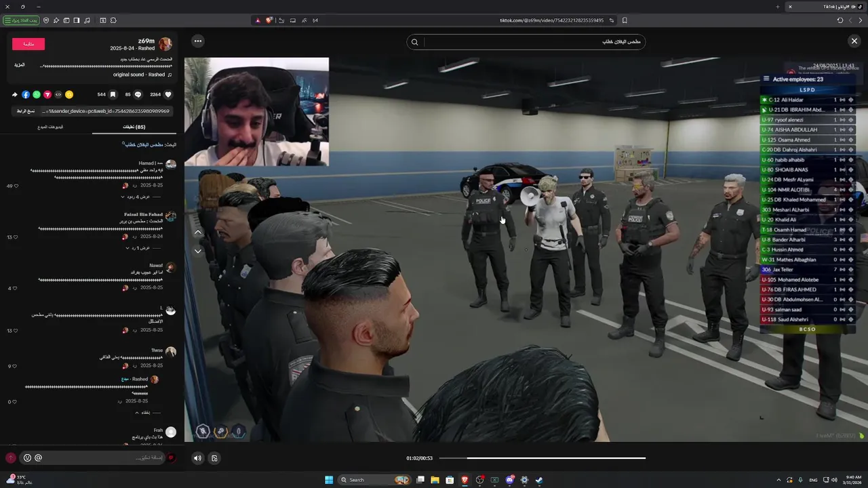Click the search magnifier icon in video search bar
This screenshot has width=868, height=488.
414,42
